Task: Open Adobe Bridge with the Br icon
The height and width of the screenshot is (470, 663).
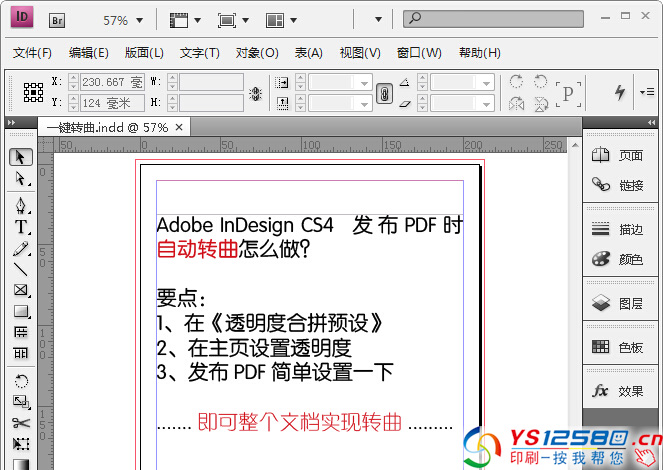Action: pyautogui.click(x=58, y=19)
